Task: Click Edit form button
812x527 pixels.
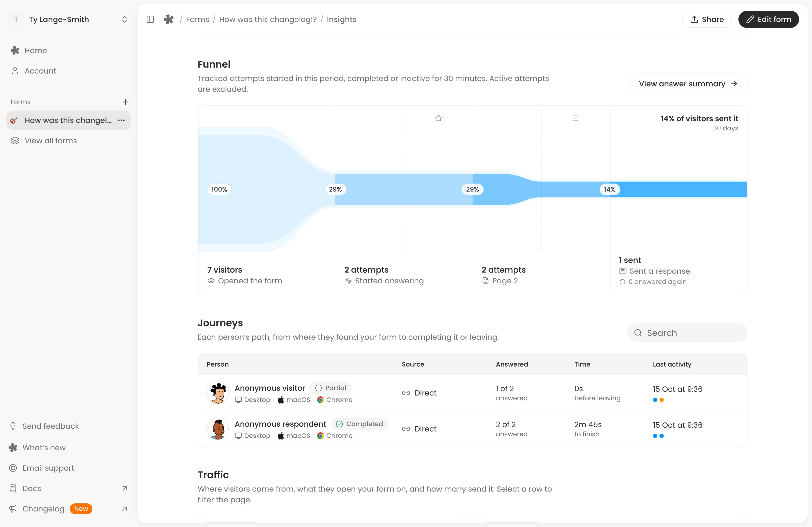Action: click(x=768, y=19)
